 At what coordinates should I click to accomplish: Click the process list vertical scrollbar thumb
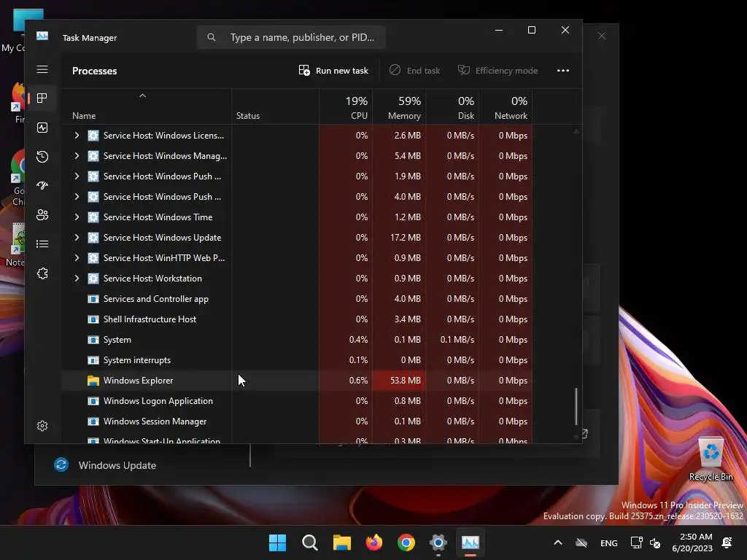tap(576, 405)
